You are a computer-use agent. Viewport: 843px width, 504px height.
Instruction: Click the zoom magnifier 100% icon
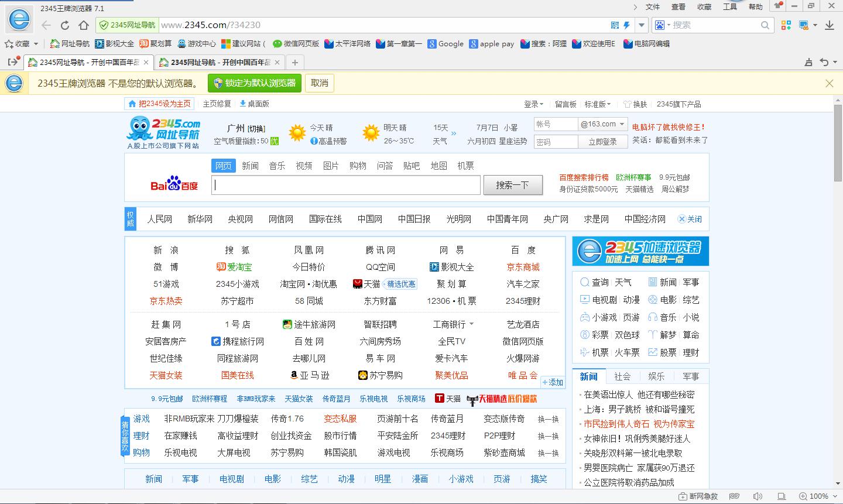(x=803, y=496)
